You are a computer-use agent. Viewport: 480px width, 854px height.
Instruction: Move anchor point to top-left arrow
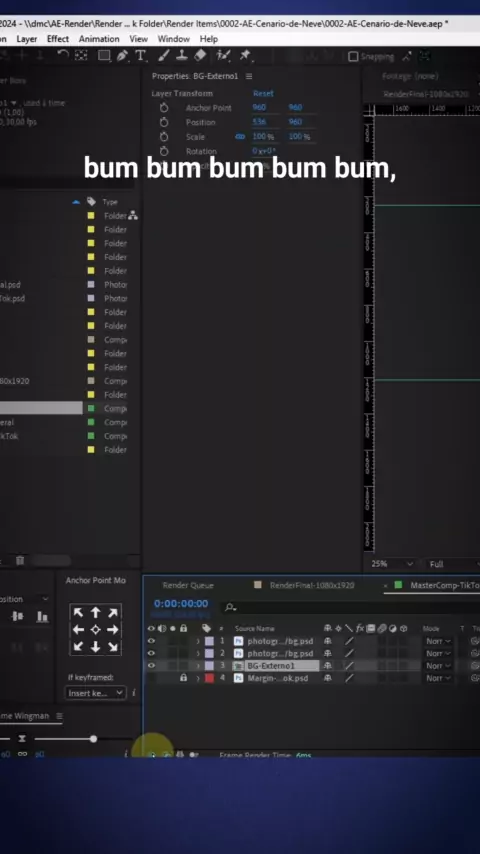click(x=78, y=613)
